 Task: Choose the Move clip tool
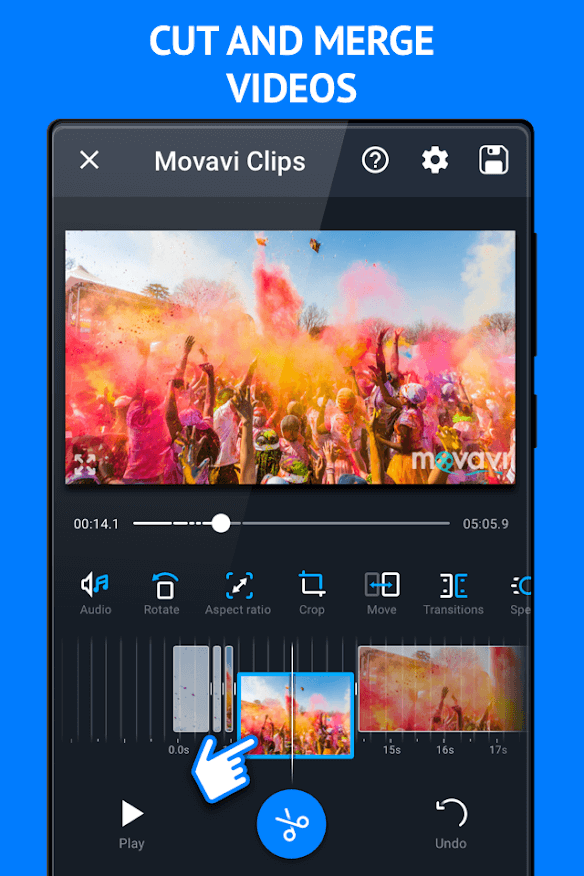[x=382, y=593]
